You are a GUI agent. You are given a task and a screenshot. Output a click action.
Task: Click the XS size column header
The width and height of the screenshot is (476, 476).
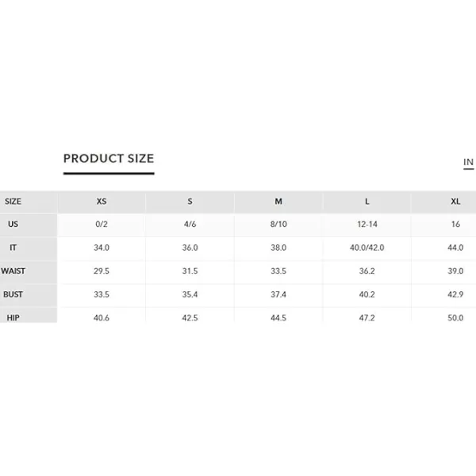(102, 202)
